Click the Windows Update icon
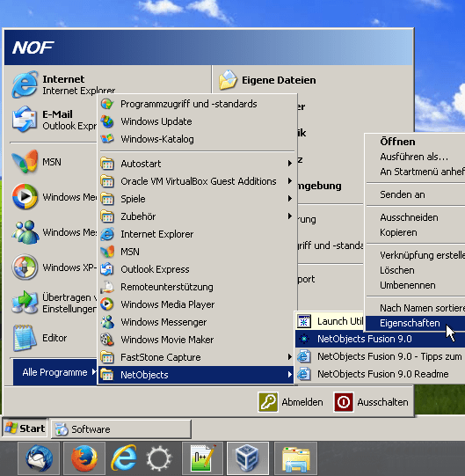Image resolution: width=465 pixels, height=476 pixels. [107, 121]
